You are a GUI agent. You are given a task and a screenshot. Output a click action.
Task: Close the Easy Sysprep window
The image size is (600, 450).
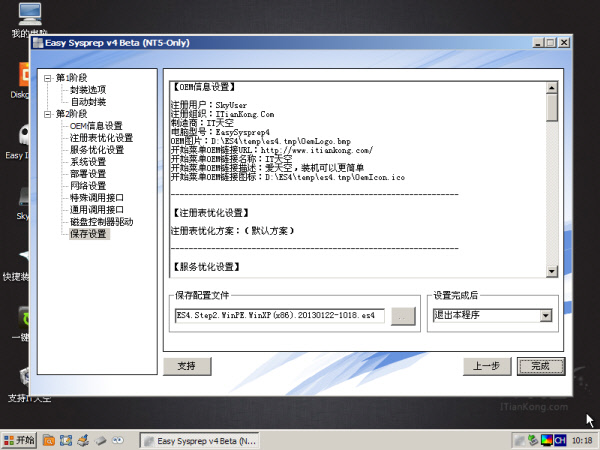pos(564,43)
